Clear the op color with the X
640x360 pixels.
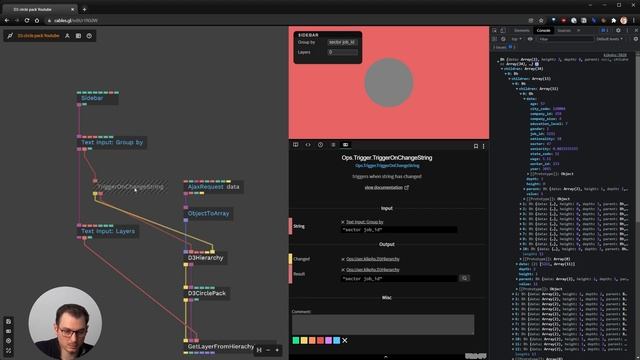tap(344, 340)
